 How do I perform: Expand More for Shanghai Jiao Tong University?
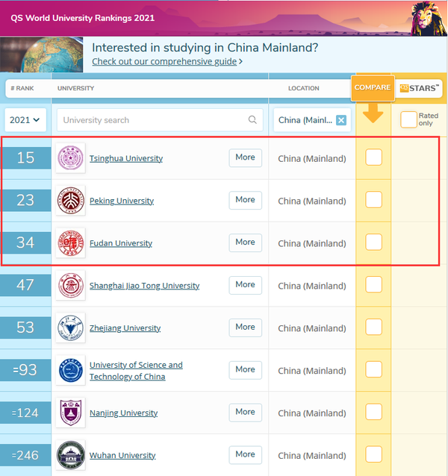click(x=246, y=285)
